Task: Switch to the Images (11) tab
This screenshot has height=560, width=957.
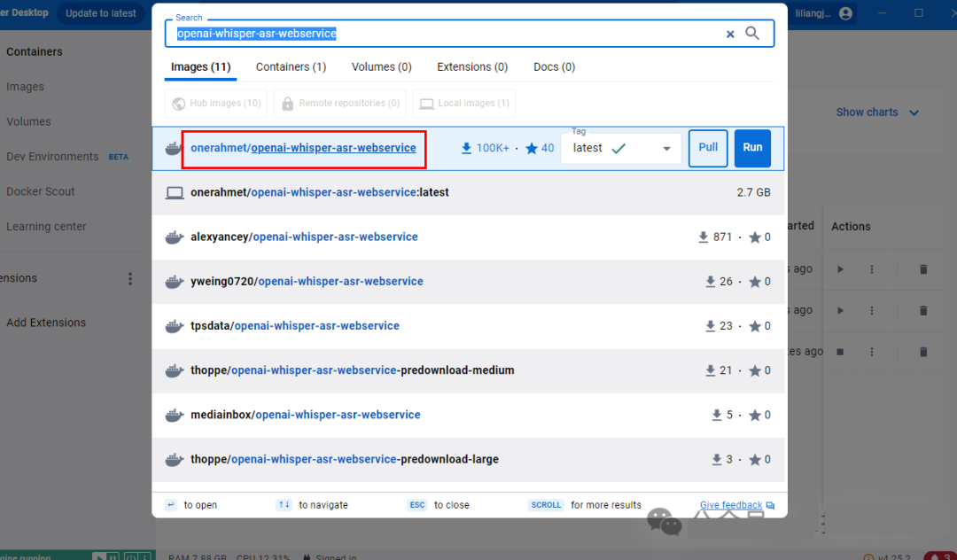Action: click(200, 67)
